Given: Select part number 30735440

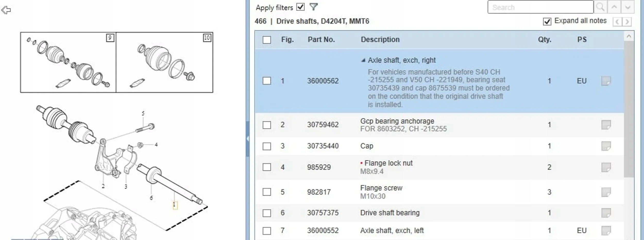Looking at the screenshot, I should (323, 146).
